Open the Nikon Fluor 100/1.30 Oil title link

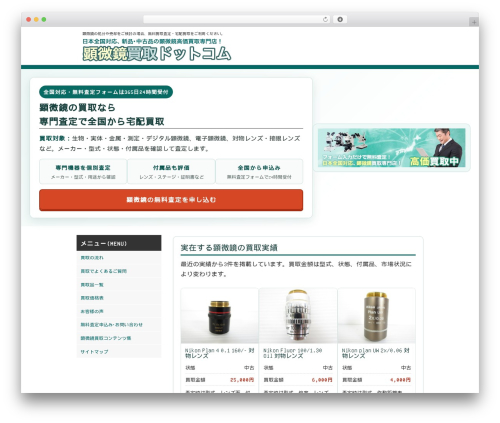(293, 353)
